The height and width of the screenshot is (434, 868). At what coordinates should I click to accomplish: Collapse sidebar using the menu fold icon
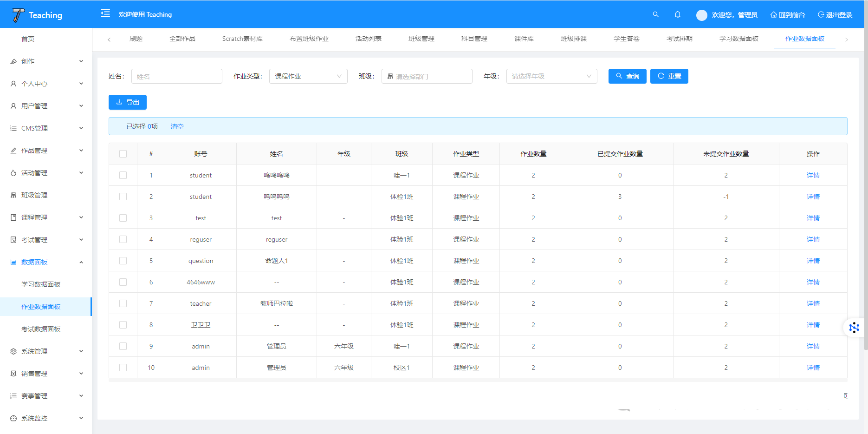point(105,13)
